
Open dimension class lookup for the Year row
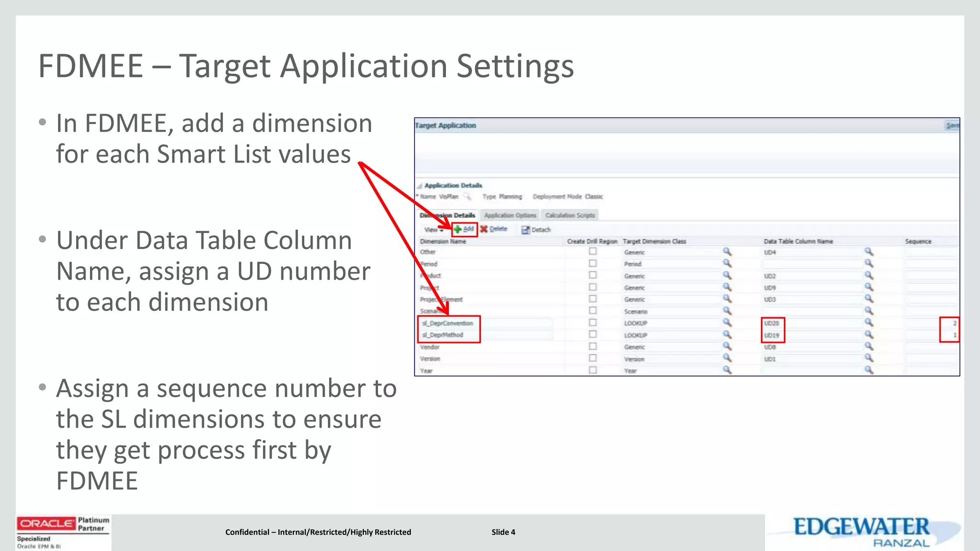coord(727,370)
